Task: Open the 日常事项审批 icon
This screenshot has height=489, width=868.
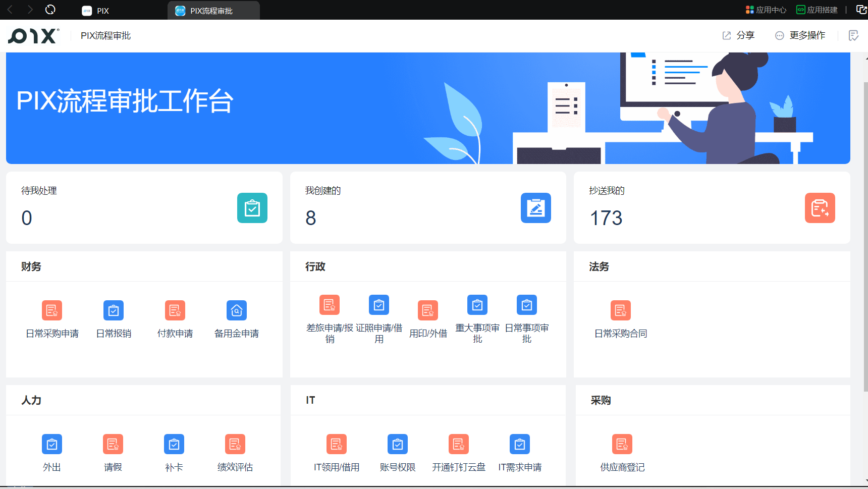Action: 527,305
